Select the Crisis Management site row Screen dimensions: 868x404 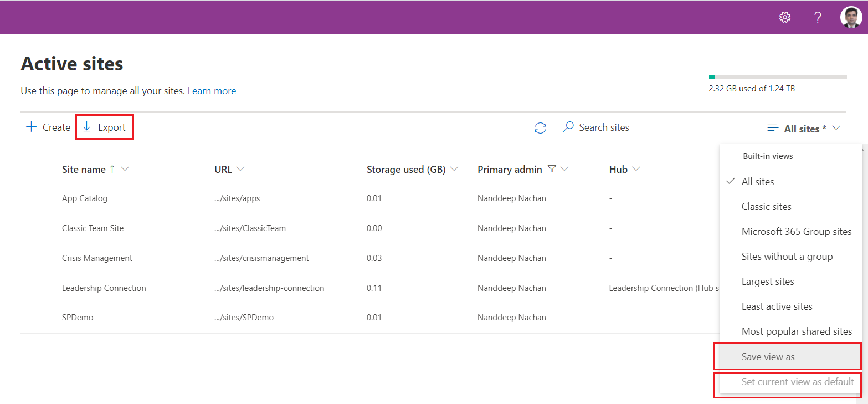97,258
